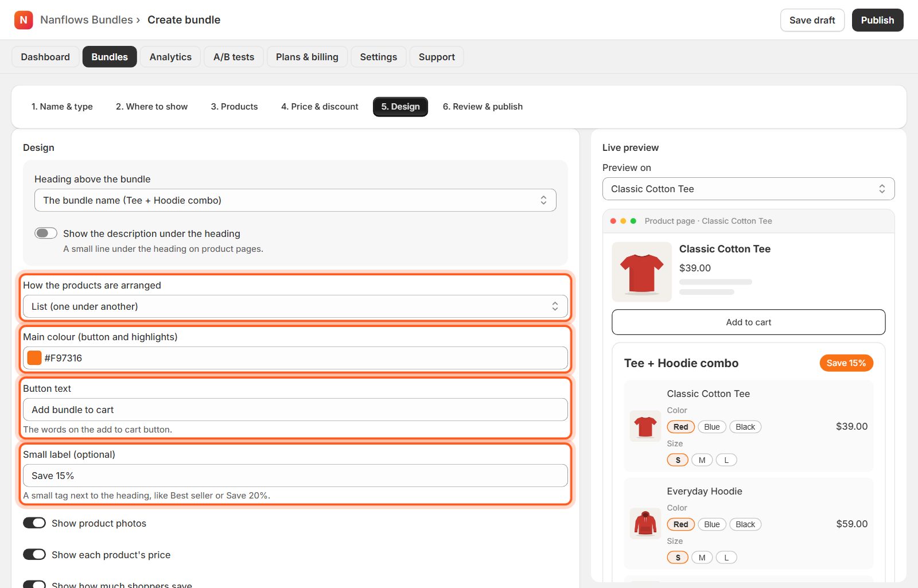This screenshot has height=588, width=918.
Task: Open the Dashboard tab
Action: point(45,57)
